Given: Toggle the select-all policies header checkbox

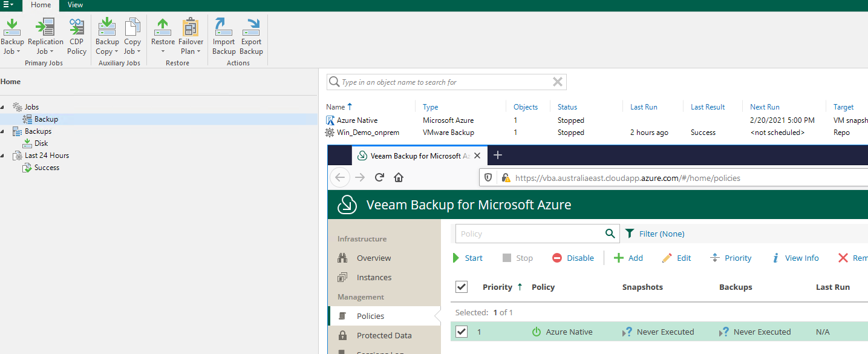Looking at the screenshot, I should click(x=462, y=287).
